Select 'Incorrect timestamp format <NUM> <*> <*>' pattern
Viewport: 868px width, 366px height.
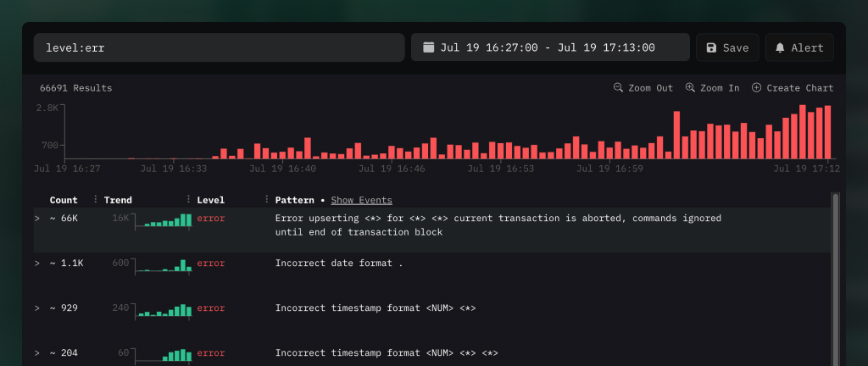click(387, 352)
